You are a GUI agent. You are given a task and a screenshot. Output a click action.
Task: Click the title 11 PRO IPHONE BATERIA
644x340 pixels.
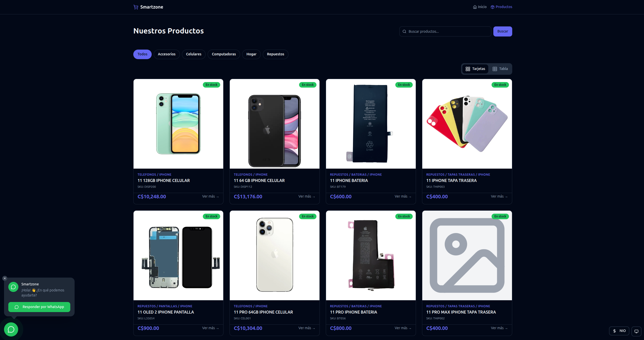(353, 312)
